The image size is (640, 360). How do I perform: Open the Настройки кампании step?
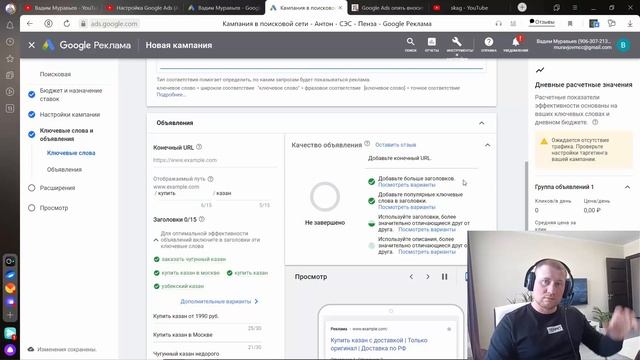(70, 115)
